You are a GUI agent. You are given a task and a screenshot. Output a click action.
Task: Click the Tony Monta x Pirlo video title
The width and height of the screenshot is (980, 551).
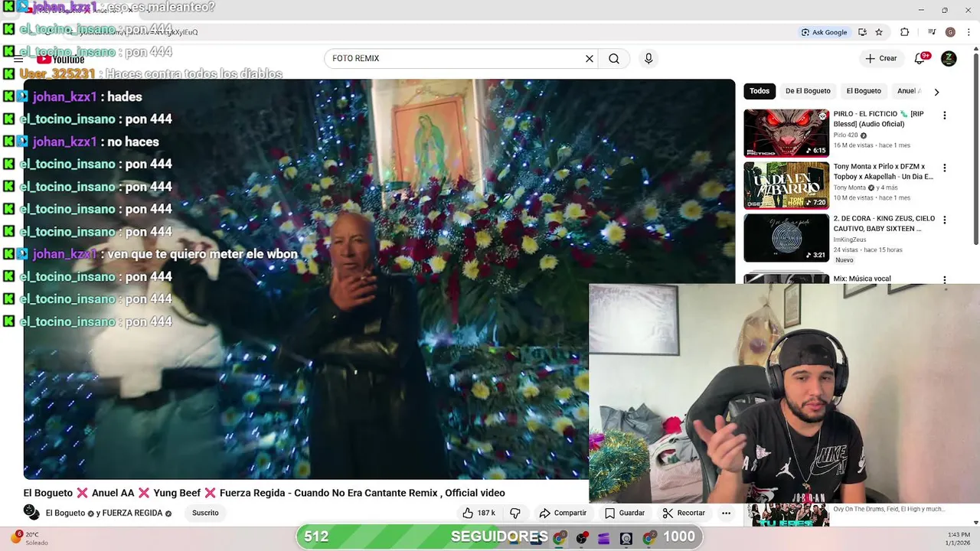[x=884, y=171]
